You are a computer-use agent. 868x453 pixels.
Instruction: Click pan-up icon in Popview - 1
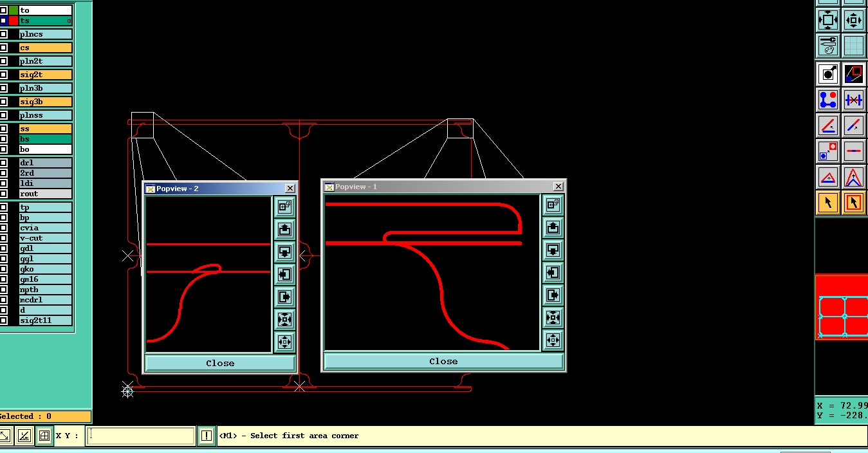pyautogui.click(x=553, y=227)
